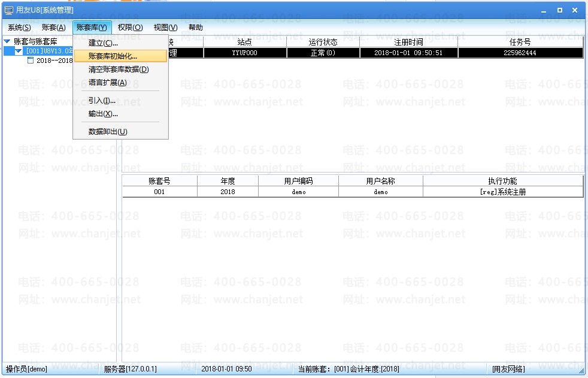
Task: Sort by 运行状态 column header
Action: click(323, 42)
